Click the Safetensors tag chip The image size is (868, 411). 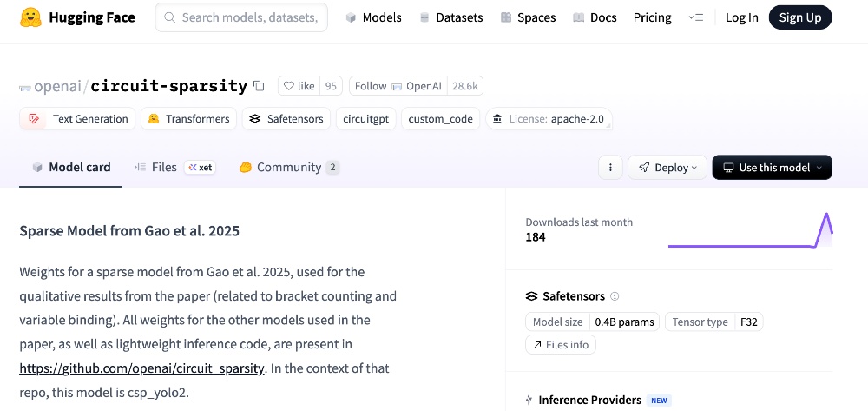click(x=286, y=119)
